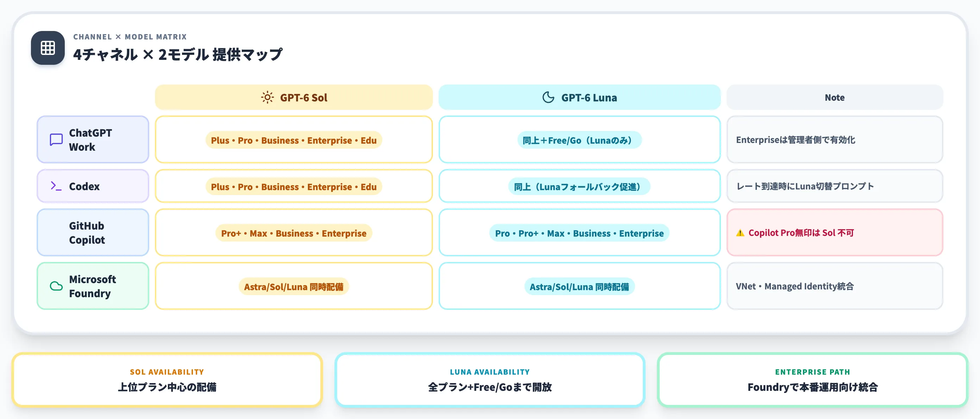Click the Copilot Pro無印は Sol 不可 warning text
The width and height of the screenshot is (980, 419).
pyautogui.click(x=801, y=233)
